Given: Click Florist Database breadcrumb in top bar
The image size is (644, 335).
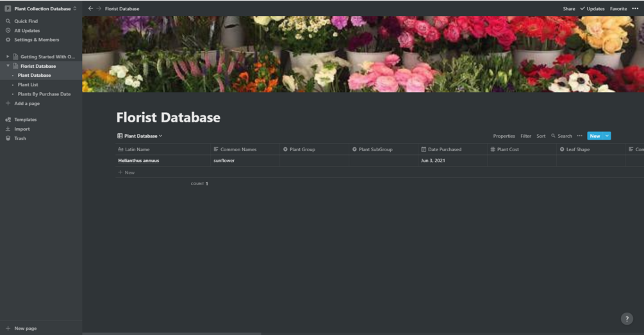Looking at the screenshot, I should coord(122,8).
